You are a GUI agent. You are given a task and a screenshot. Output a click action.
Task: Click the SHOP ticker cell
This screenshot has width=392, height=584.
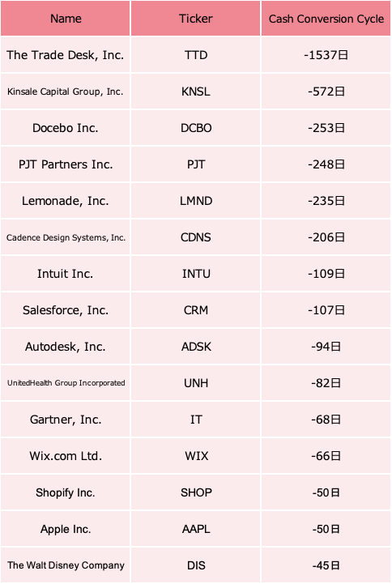(195, 492)
